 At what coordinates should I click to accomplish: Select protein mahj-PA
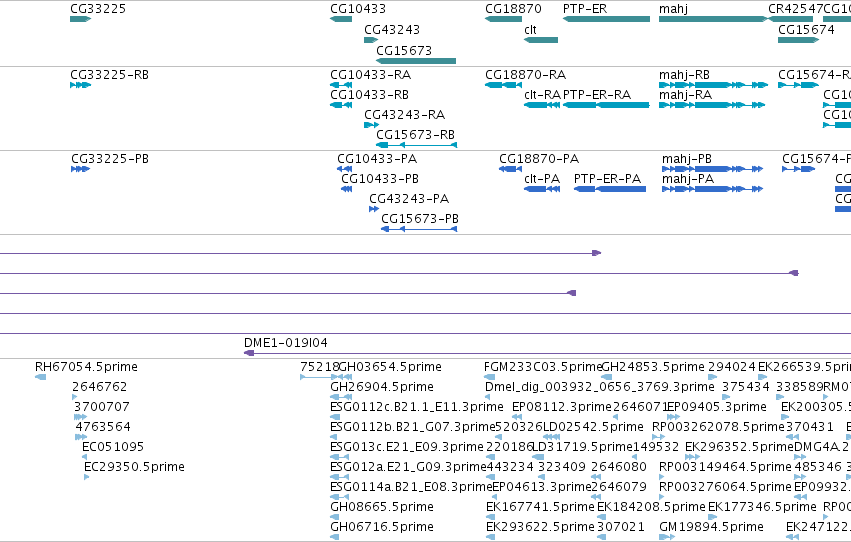688,178
